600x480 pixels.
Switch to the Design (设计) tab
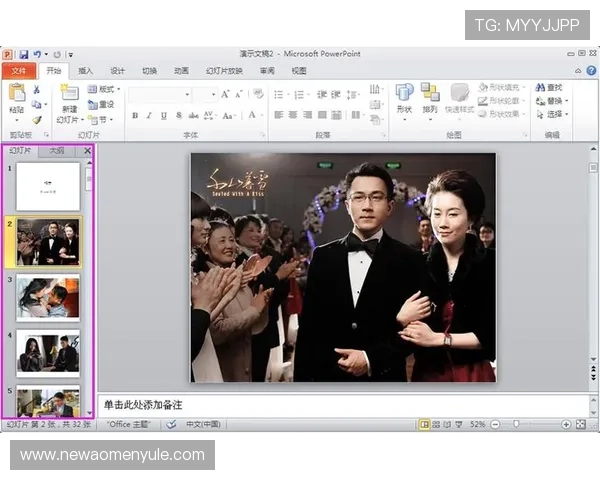click(x=117, y=71)
